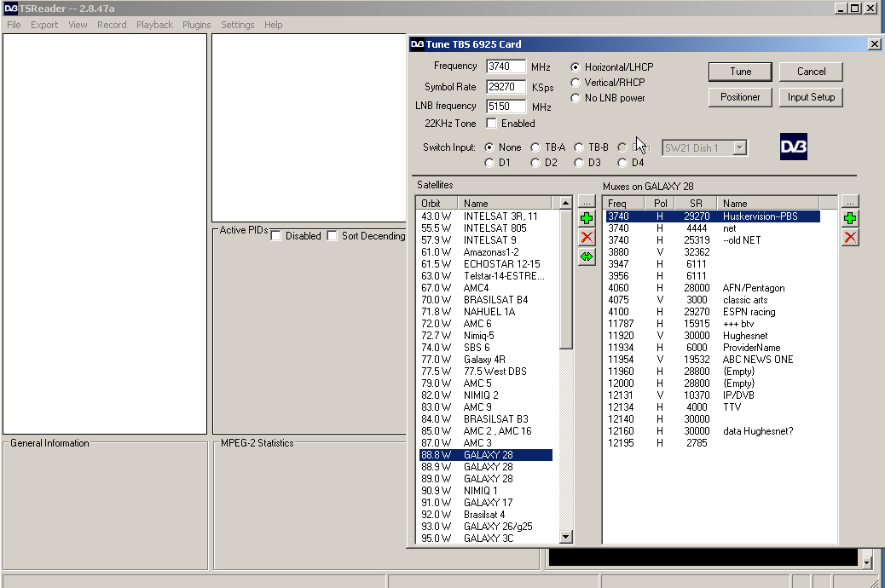Open Input Setup

click(x=811, y=97)
